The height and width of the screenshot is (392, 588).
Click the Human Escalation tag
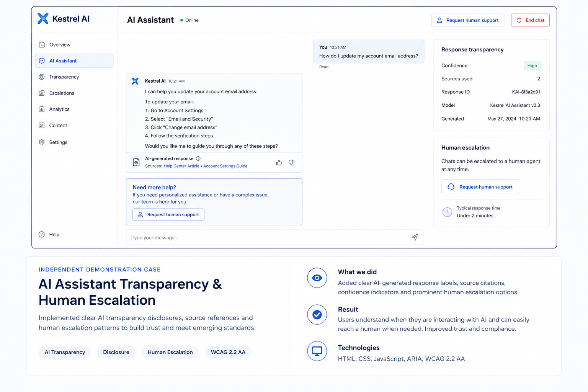click(170, 352)
